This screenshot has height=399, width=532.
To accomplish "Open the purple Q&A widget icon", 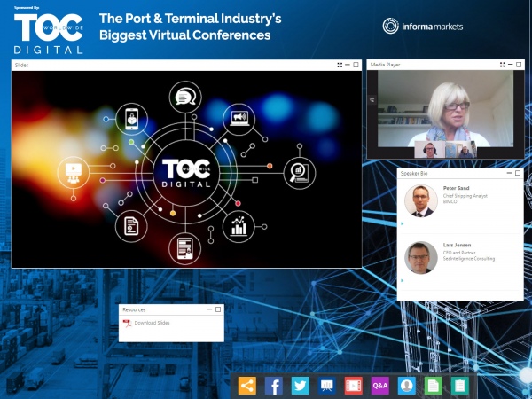I will 379,386.
